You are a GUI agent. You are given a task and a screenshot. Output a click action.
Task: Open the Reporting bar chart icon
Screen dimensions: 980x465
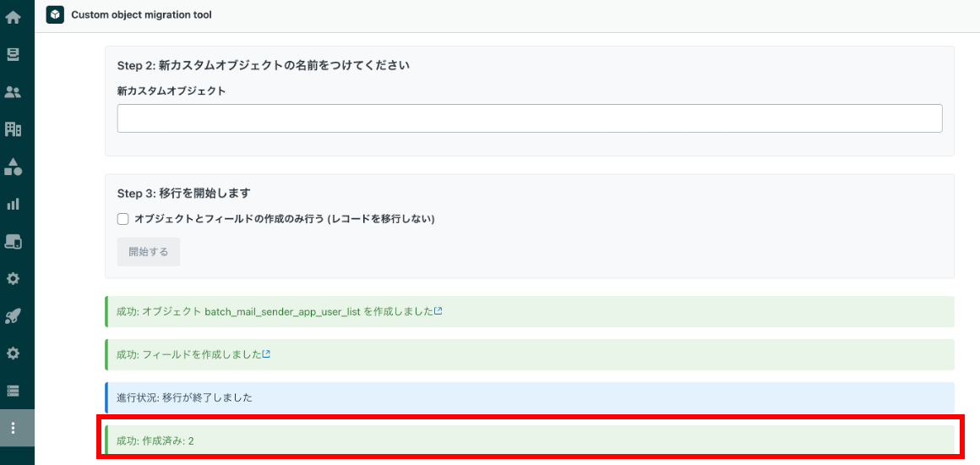tap(14, 204)
